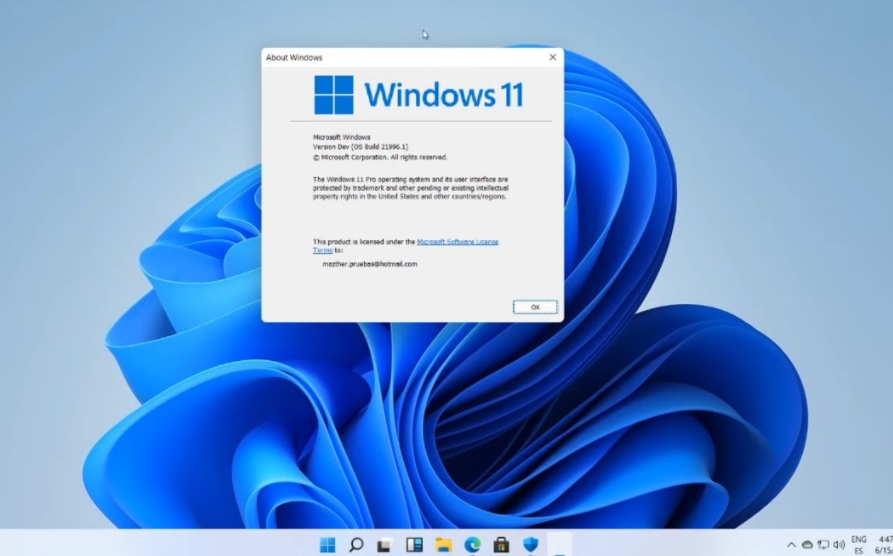Image resolution: width=893 pixels, height=556 pixels.
Task: Launch File Explorer from the taskbar
Action: [443, 545]
